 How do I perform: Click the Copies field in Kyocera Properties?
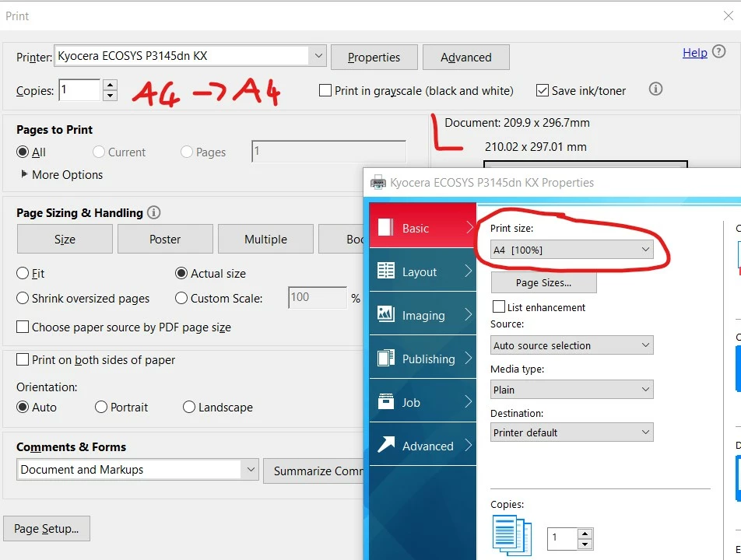coord(563,539)
